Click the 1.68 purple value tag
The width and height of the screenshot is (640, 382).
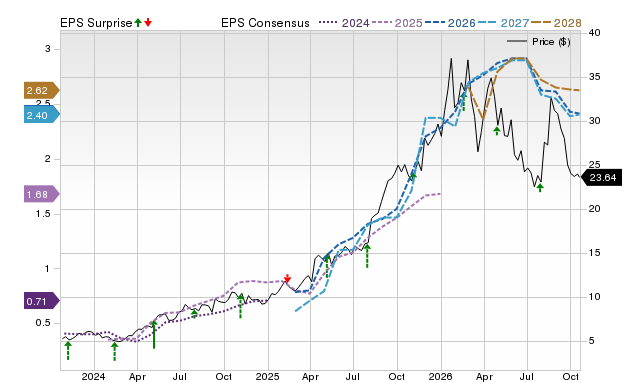(42, 194)
